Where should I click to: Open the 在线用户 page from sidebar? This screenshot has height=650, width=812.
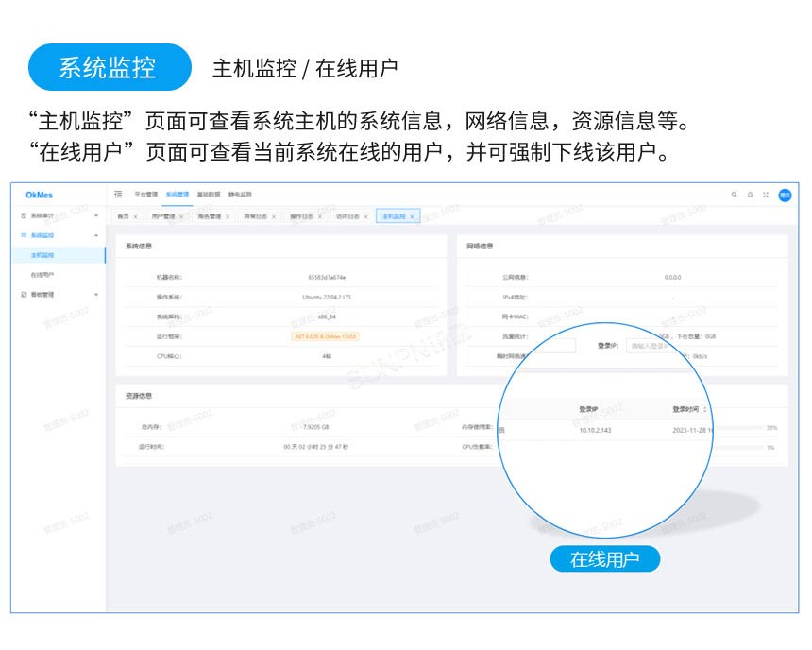click(x=42, y=273)
